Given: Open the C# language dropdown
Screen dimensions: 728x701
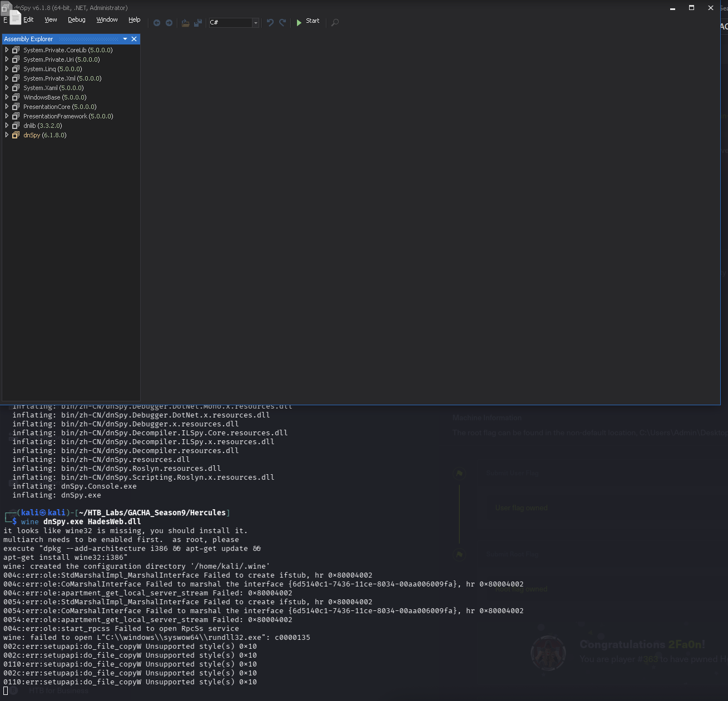Looking at the screenshot, I should tap(255, 23).
